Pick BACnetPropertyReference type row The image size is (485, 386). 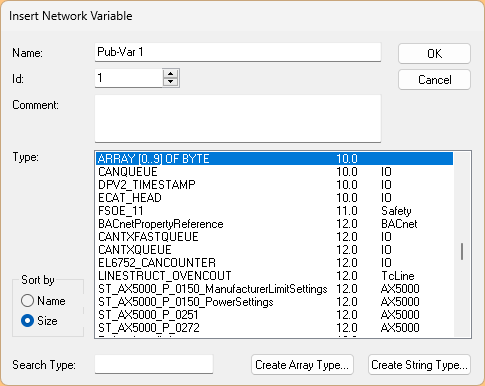[x=274, y=224]
